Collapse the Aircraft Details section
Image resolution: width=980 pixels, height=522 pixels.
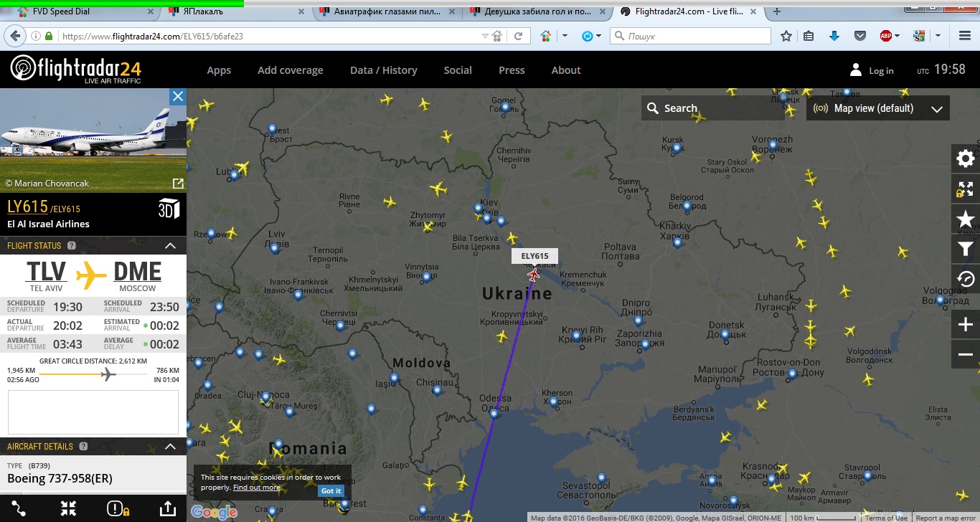pyautogui.click(x=170, y=447)
